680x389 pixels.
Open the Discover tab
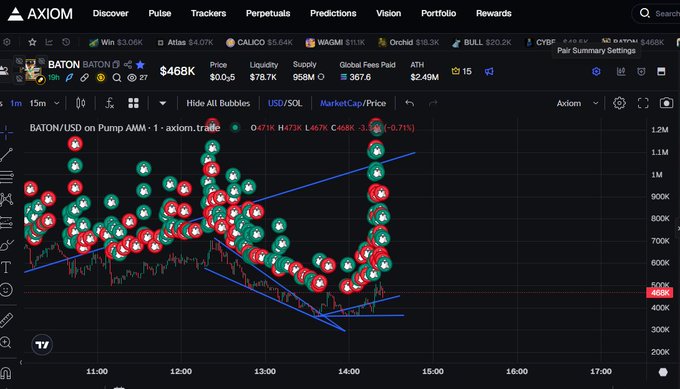[111, 13]
